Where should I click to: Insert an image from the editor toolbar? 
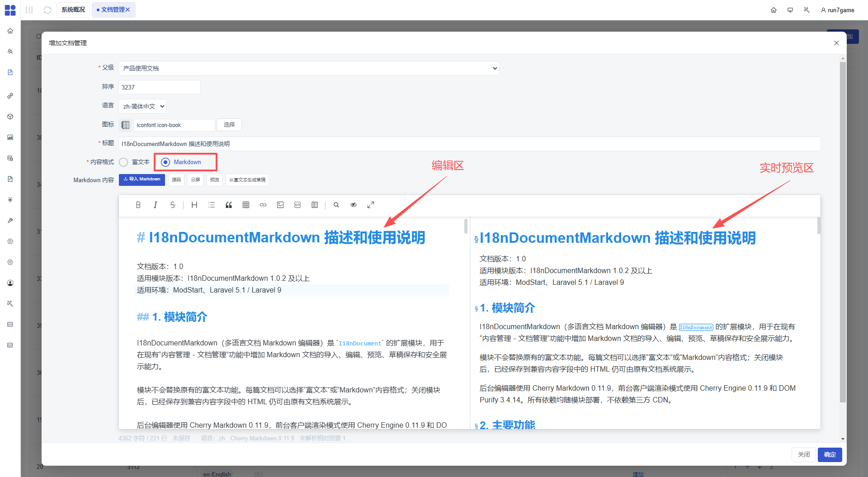(280, 205)
